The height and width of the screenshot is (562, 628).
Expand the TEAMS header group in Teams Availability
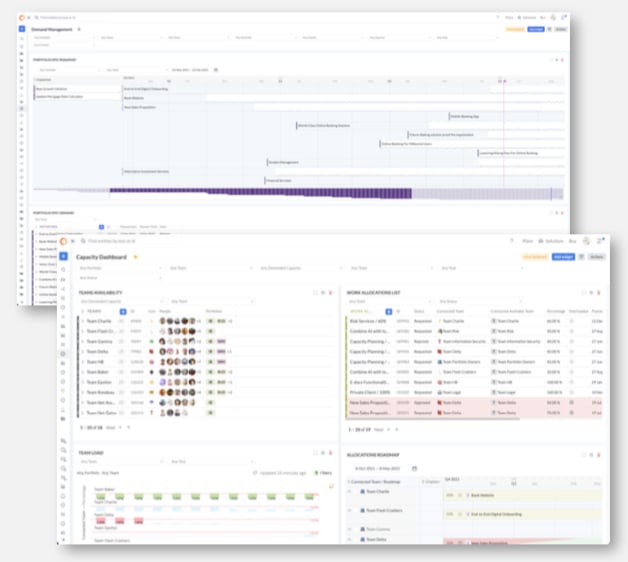83,311
